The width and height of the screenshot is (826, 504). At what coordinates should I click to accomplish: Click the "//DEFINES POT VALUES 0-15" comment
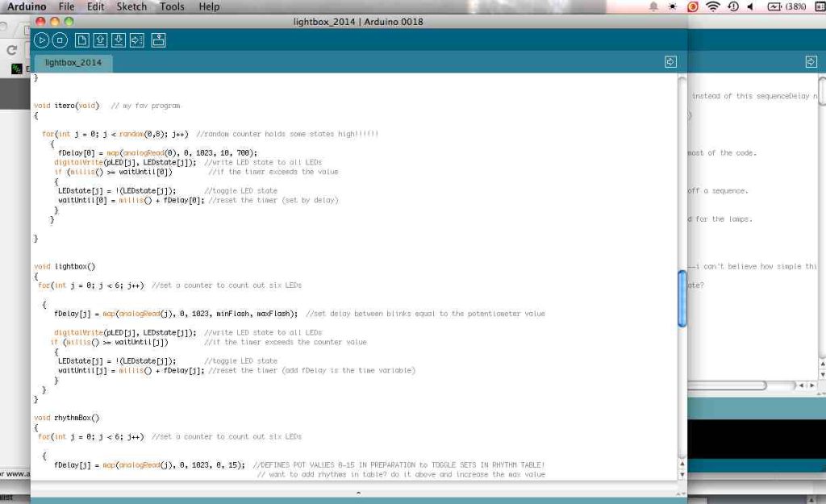[x=398, y=465]
